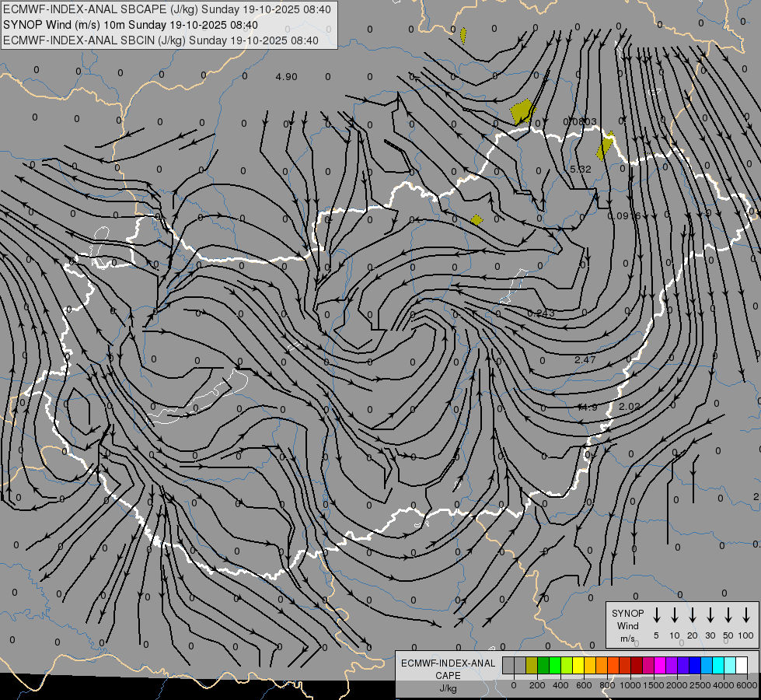
Task: Select the 30 m/s wind legend arrow
Action: click(x=710, y=615)
